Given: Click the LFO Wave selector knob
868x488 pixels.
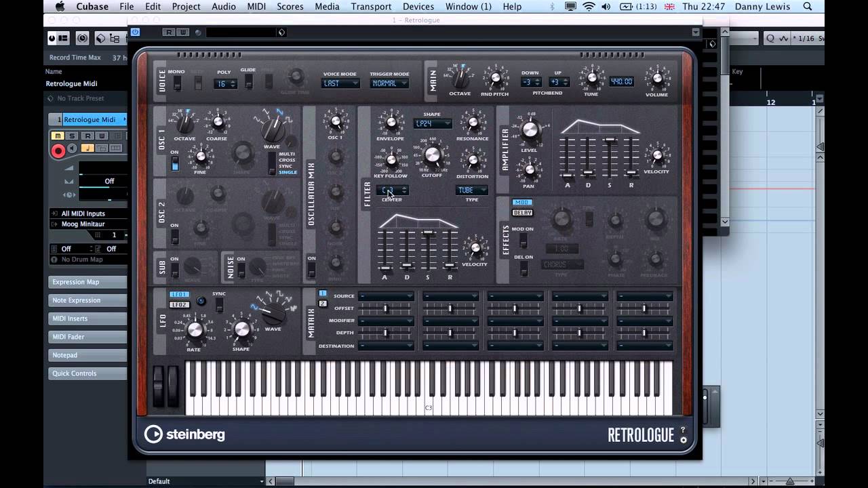Looking at the screenshot, I should (273, 313).
